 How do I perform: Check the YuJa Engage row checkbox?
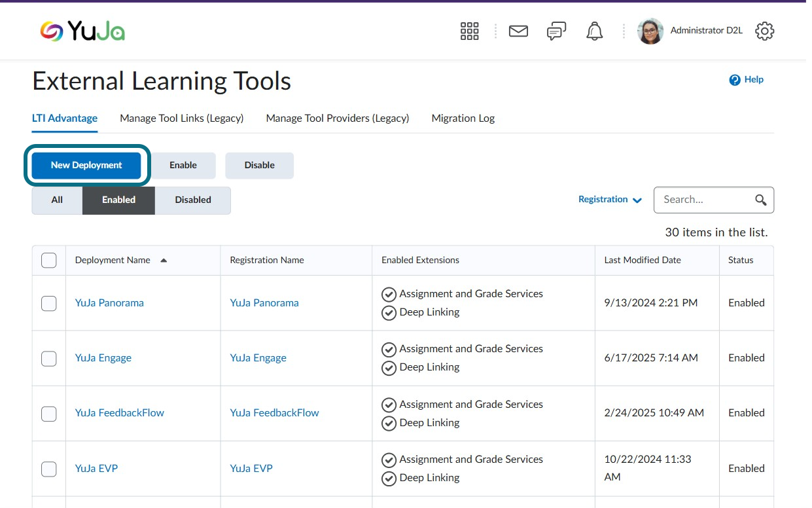coord(49,358)
